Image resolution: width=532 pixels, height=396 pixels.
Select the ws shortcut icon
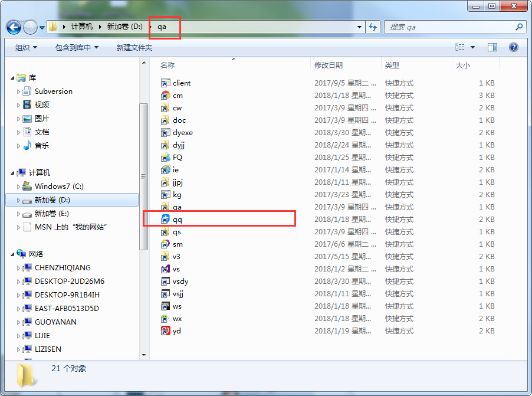click(165, 306)
